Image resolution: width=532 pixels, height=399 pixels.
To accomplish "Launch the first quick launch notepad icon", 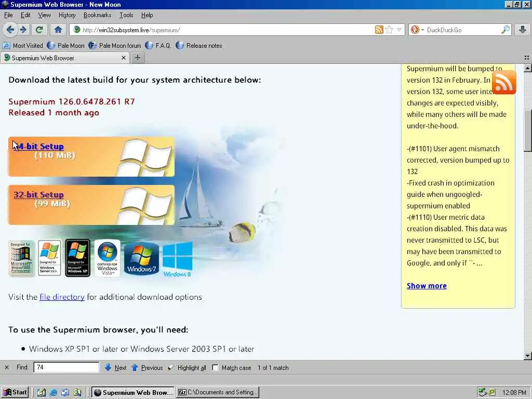I will click(42, 393).
